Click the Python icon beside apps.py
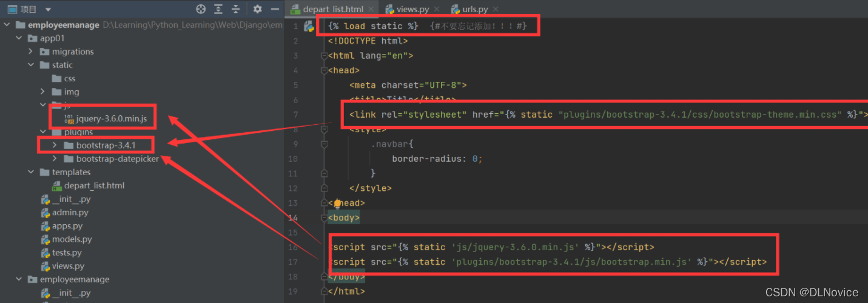The image size is (868, 303). (45, 226)
